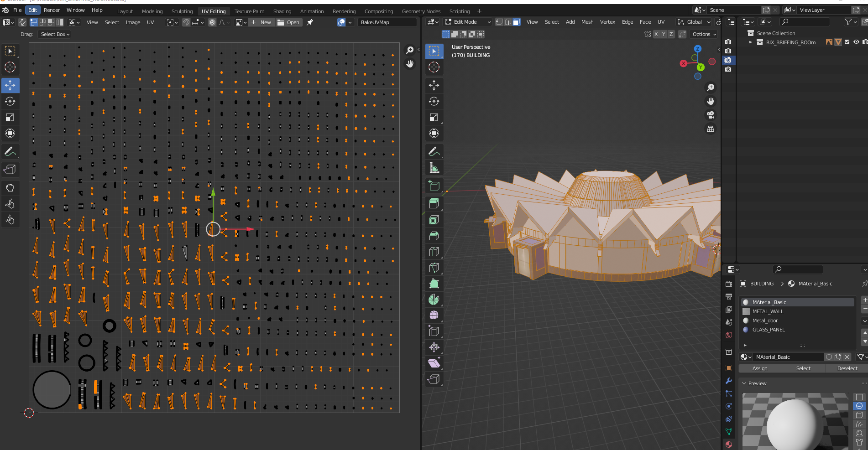
Task: Activate the Add Cube tool in 3D viewport
Action: coord(434,186)
